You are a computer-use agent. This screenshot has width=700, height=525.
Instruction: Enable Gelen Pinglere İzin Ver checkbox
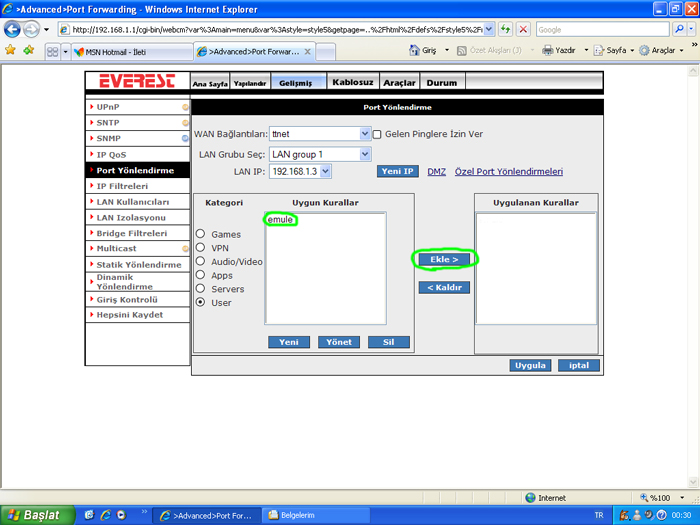coord(377,134)
